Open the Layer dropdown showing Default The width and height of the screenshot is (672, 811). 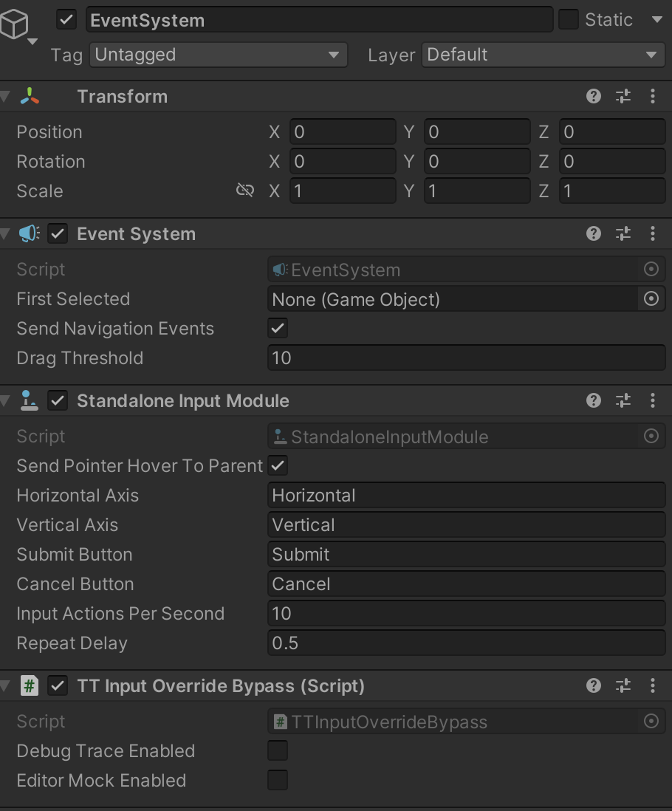coord(542,55)
